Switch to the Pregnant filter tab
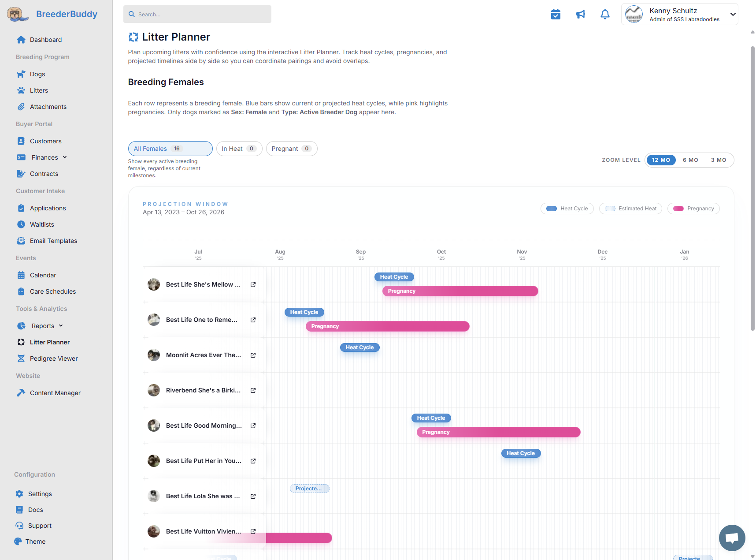 (x=291, y=149)
